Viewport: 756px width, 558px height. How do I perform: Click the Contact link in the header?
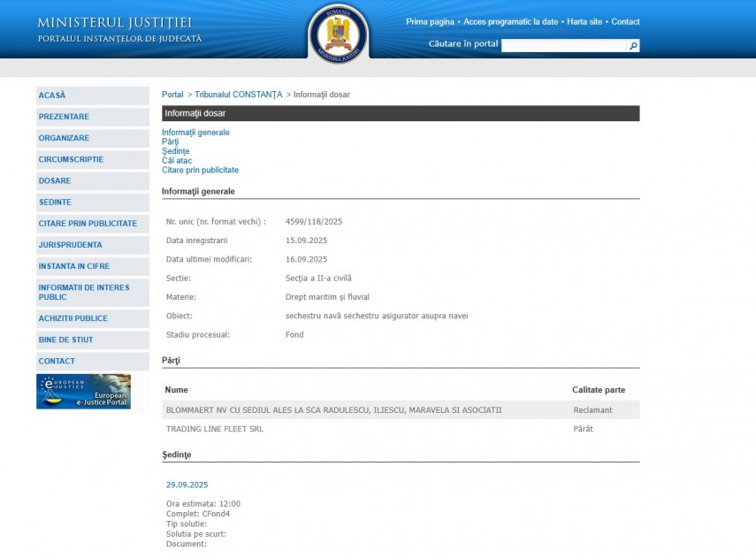pos(625,22)
